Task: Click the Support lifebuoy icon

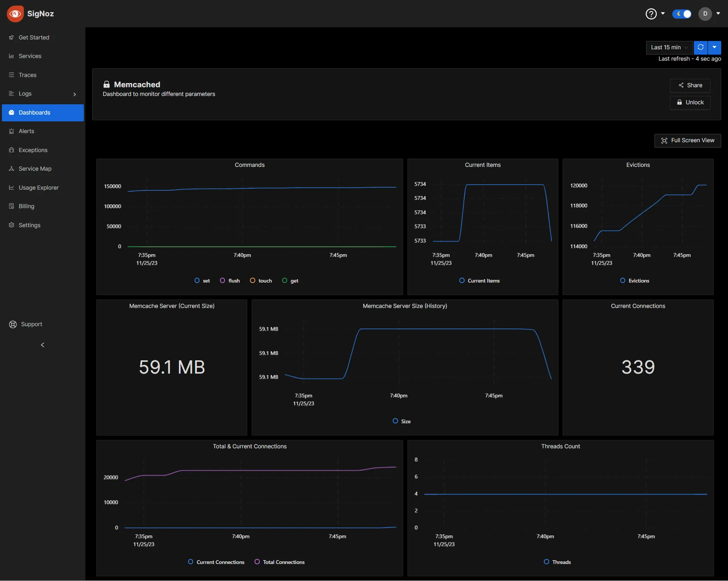Action: [x=13, y=324]
